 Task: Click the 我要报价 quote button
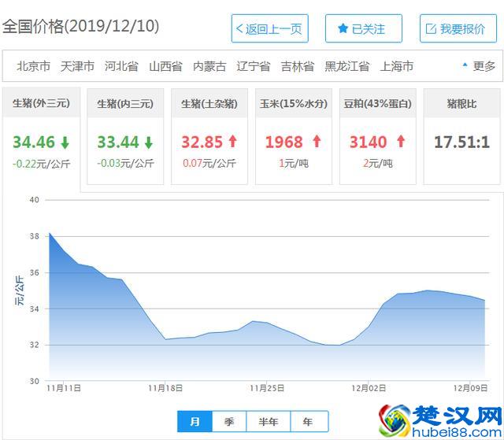[x=458, y=28]
